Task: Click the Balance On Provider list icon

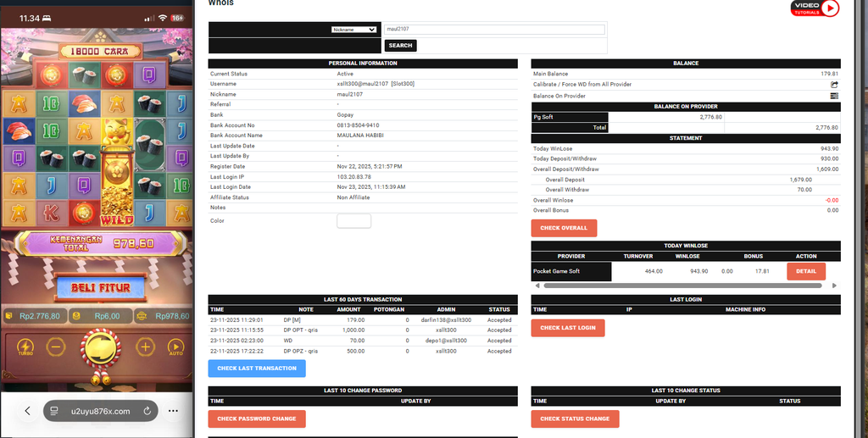Action: point(834,96)
